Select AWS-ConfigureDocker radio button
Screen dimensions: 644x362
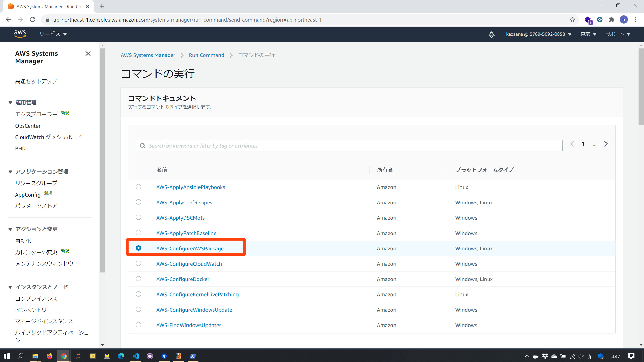pos(138,279)
